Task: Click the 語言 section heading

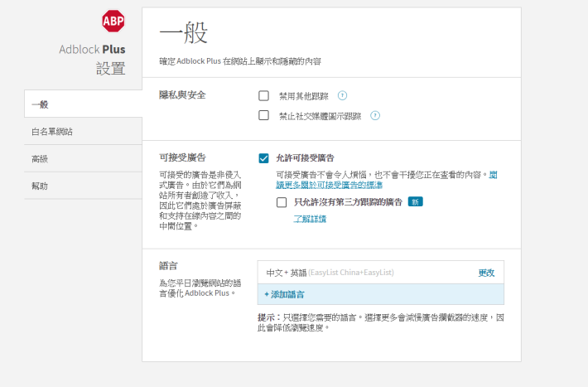Action: [x=168, y=266]
